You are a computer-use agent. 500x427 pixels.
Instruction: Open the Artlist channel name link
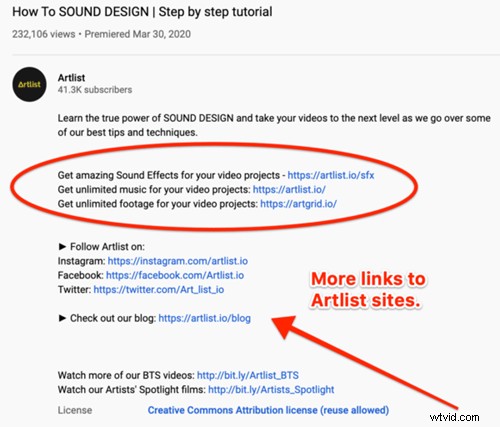[71, 78]
